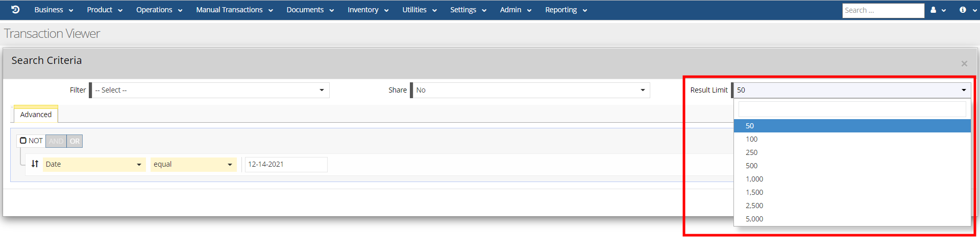Select the OR condition toggle
Image resolution: width=980 pixels, height=248 pixels.
point(75,141)
